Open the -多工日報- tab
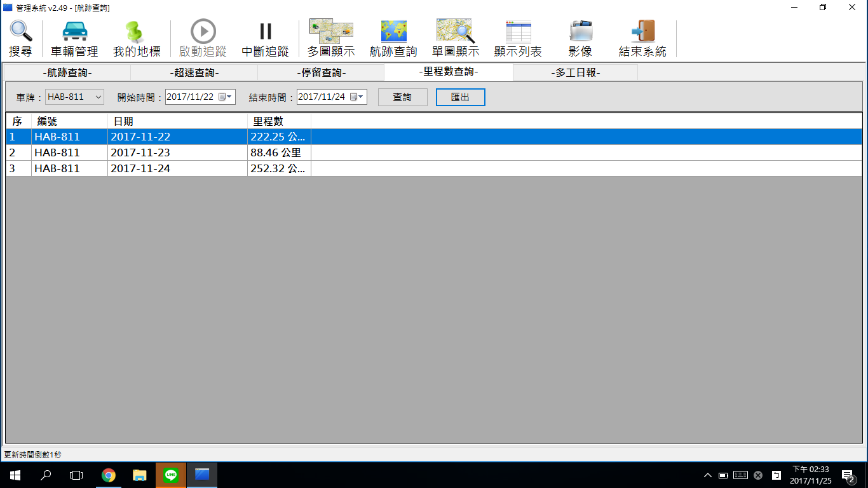Image resolution: width=868 pixels, height=488 pixels. (x=575, y=72)
